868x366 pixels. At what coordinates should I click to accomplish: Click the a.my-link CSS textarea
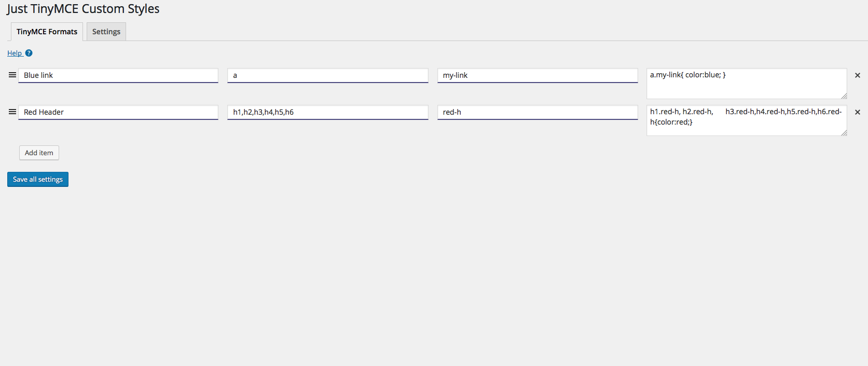[747, 84]
